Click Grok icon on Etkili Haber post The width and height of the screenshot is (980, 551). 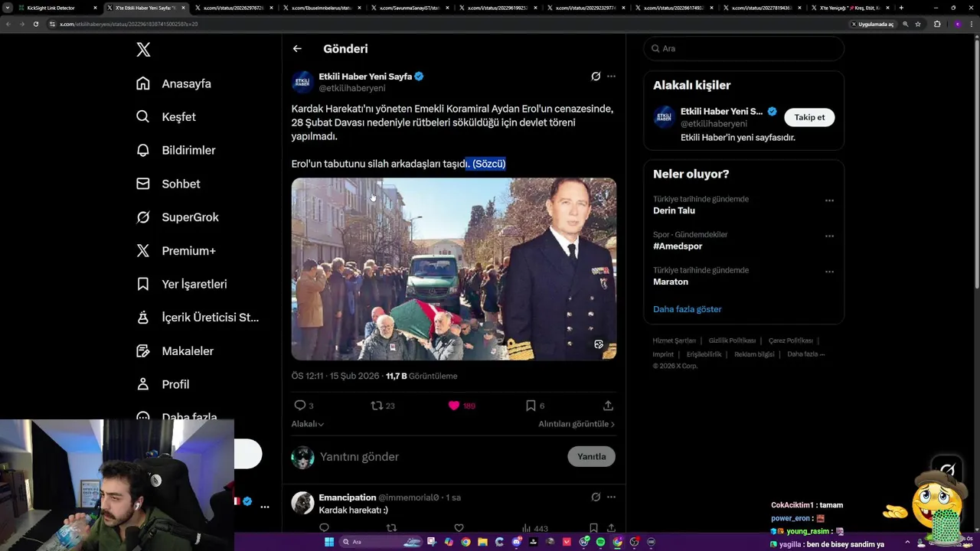pos(596,77)
